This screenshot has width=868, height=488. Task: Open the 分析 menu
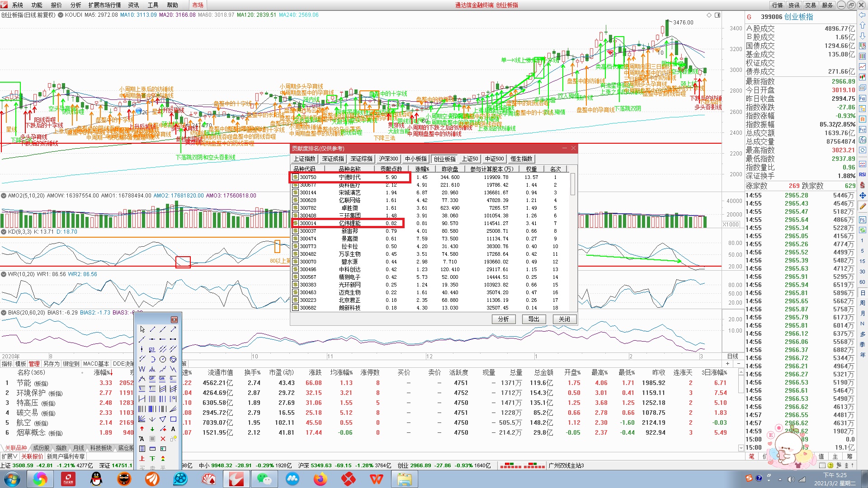75,5
